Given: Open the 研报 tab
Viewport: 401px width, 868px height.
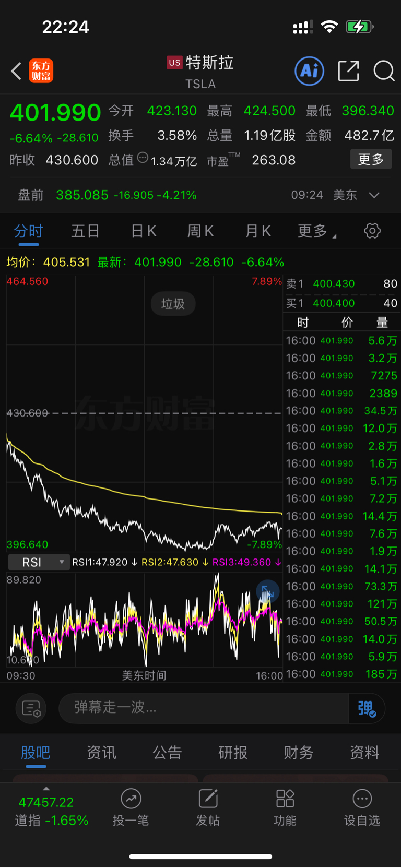Looking at the screenshot, I should click(233, 753).
